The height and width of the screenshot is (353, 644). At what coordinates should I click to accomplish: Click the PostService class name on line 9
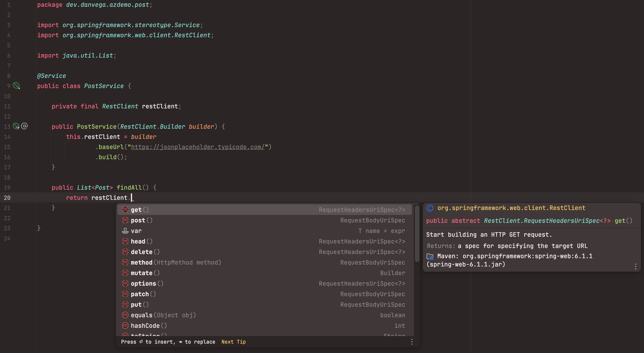pos(104,86)
